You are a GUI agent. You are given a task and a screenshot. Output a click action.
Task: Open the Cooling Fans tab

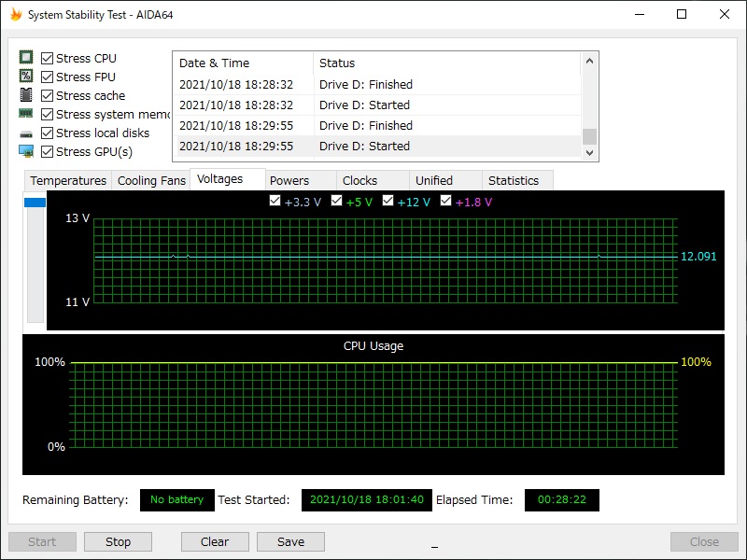coord(151,180)
